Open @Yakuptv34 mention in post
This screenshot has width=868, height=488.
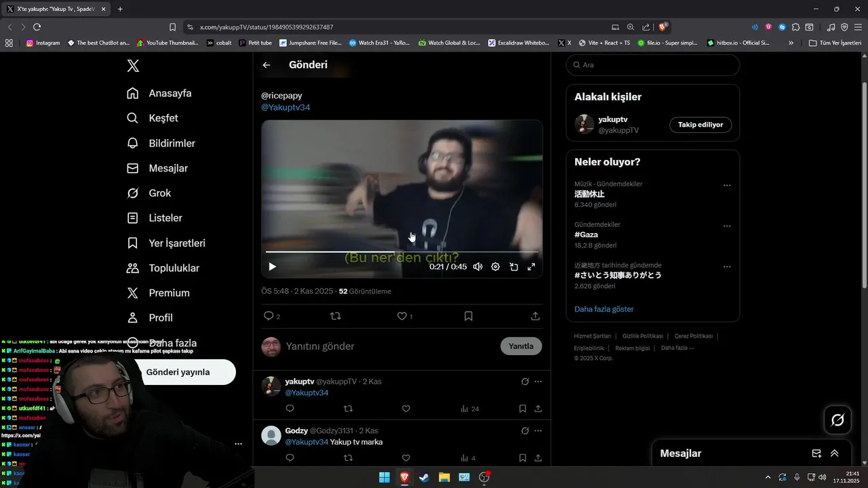click(285, 107)
